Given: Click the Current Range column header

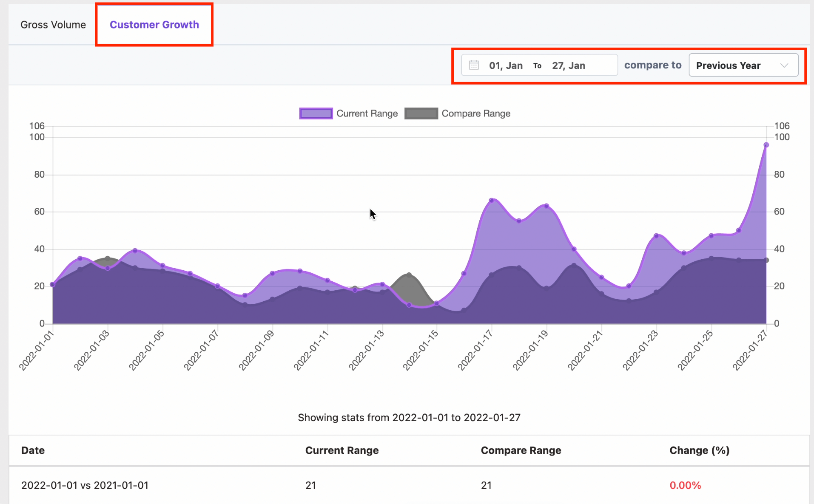Looking at the screenshot, I should pyautogui.click(x=342, y=450).
